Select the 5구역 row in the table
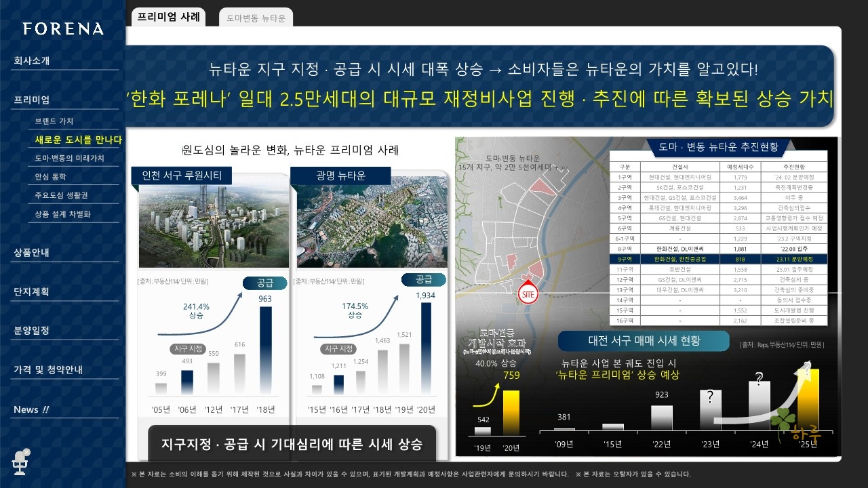This screenshot has width=868, height=488. coord(719,218)
